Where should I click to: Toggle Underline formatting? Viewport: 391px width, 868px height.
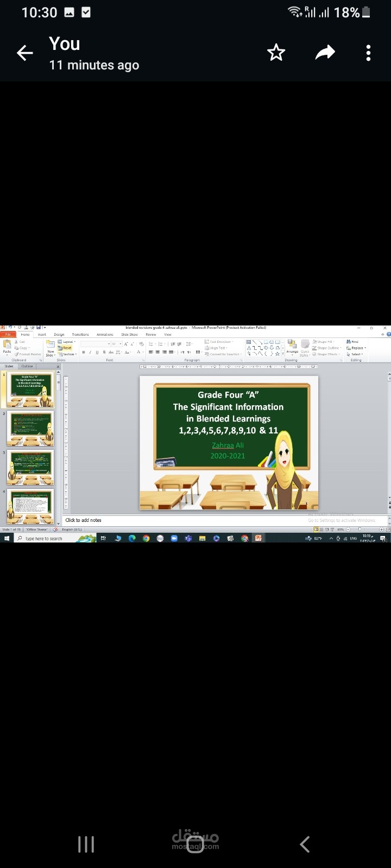tap(97, 352)
